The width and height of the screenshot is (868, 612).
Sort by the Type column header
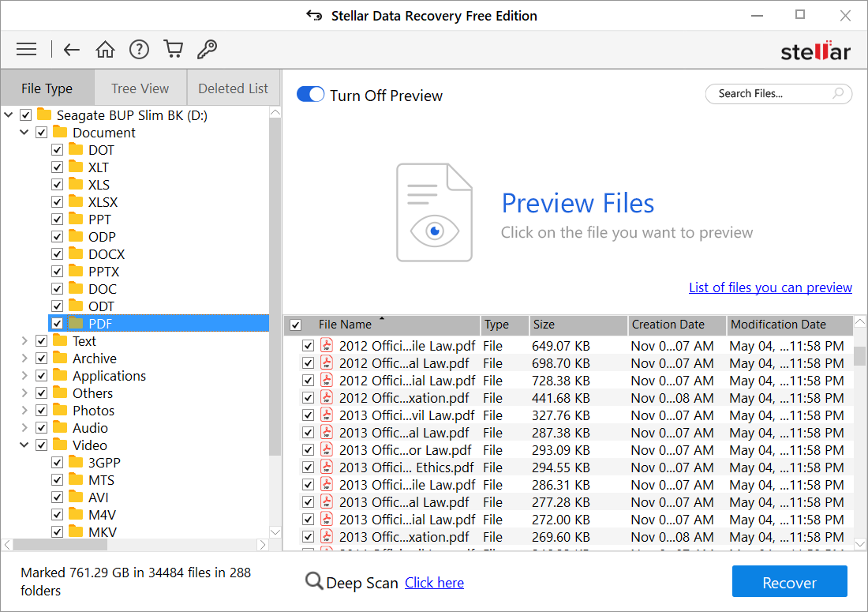(x=504, y=325)
